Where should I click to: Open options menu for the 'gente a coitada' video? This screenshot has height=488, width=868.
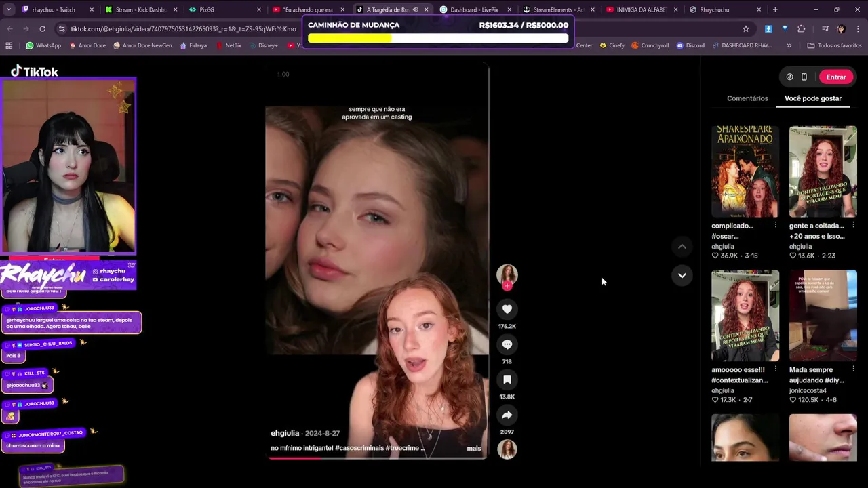point(853,225)
